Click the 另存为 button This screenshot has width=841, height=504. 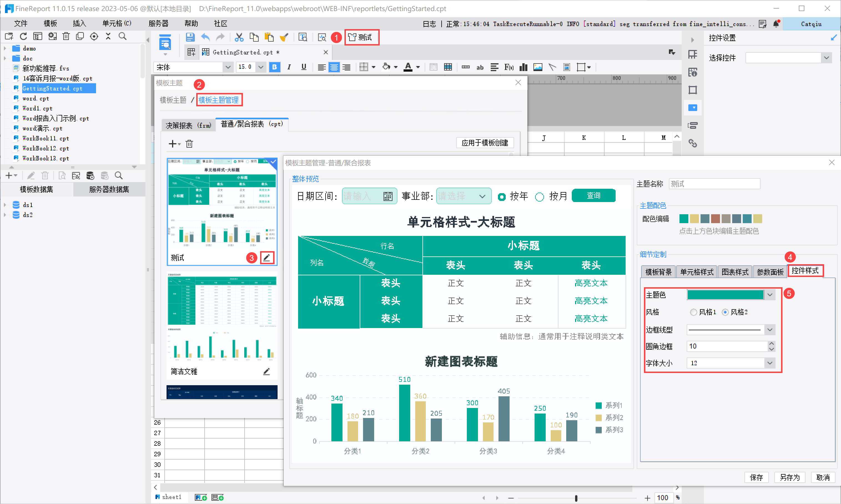(x=789, y=477)
